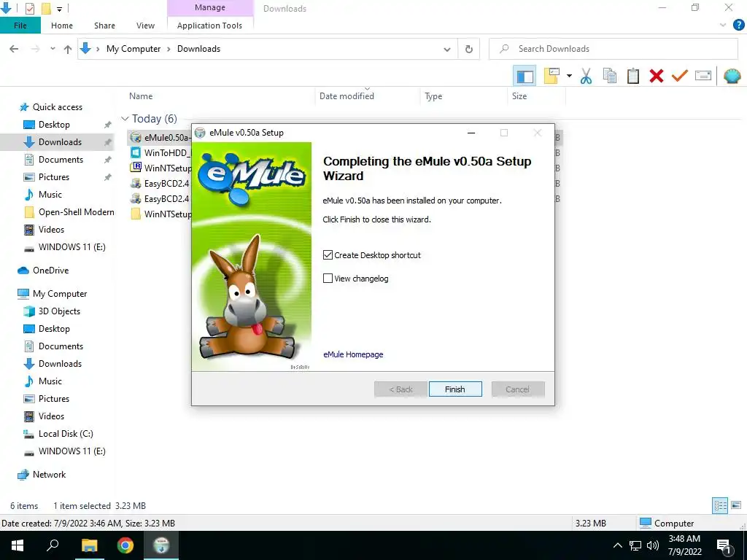
Task: Expand the ribbon chevron
Action: [723, 26]
